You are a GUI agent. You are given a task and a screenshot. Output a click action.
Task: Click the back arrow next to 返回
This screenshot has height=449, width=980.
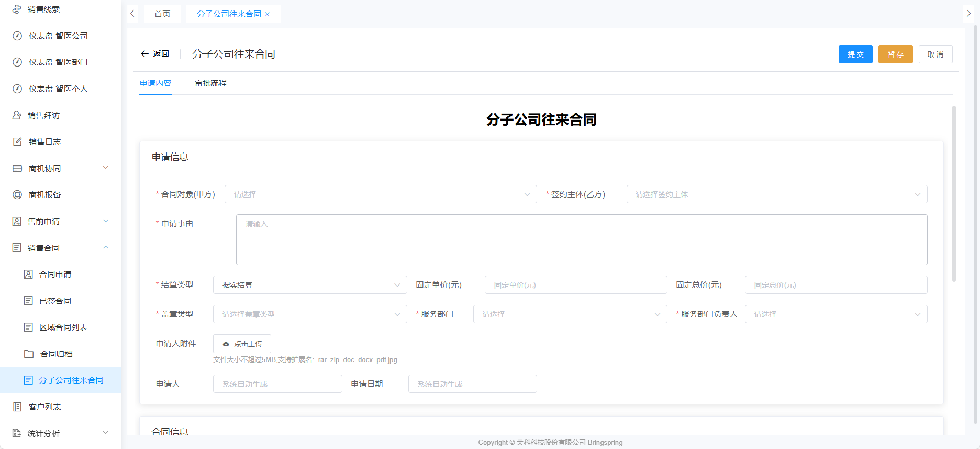(144, 54)
